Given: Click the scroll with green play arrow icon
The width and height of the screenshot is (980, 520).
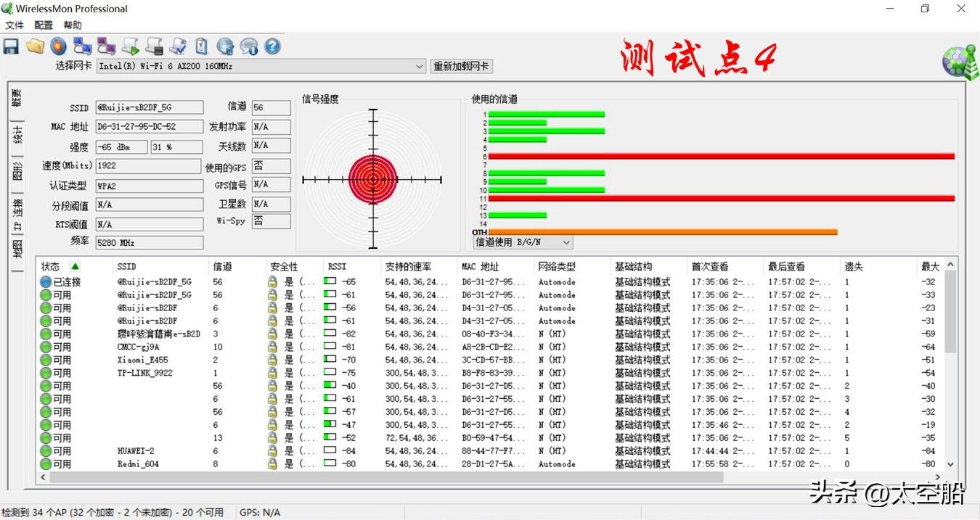Looking at the screenshot, I should 131,47.
